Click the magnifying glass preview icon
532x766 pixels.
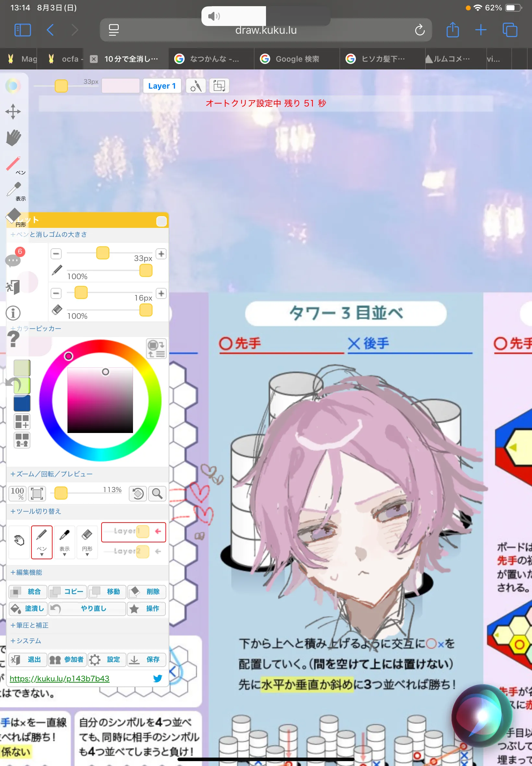[157, 493]
